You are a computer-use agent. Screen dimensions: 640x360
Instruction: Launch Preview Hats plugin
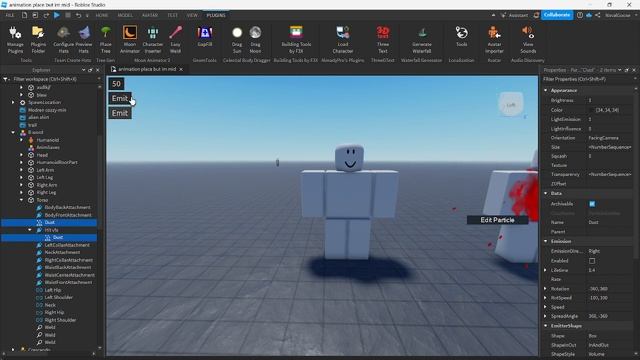[x=84, y=40]
